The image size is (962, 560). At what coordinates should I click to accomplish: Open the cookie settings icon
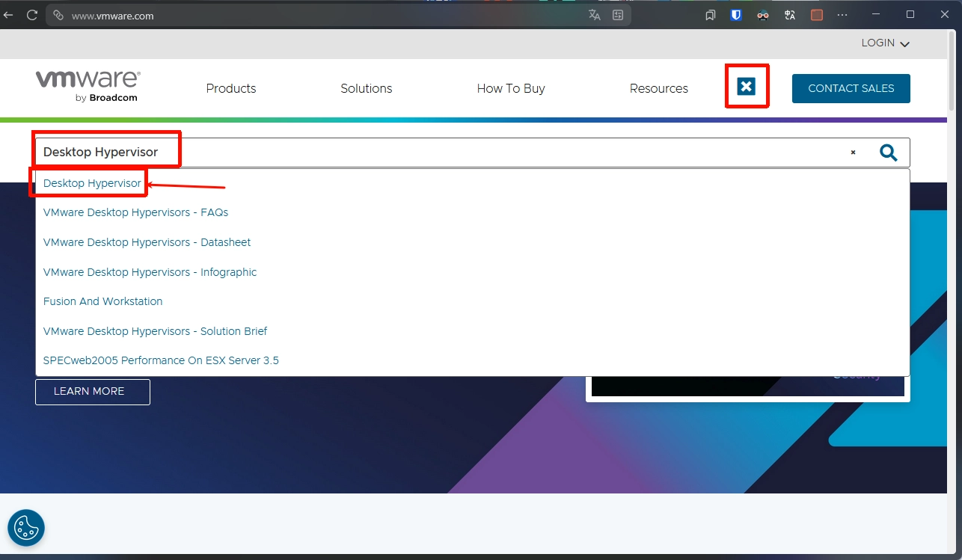click(x=26, y=528)
